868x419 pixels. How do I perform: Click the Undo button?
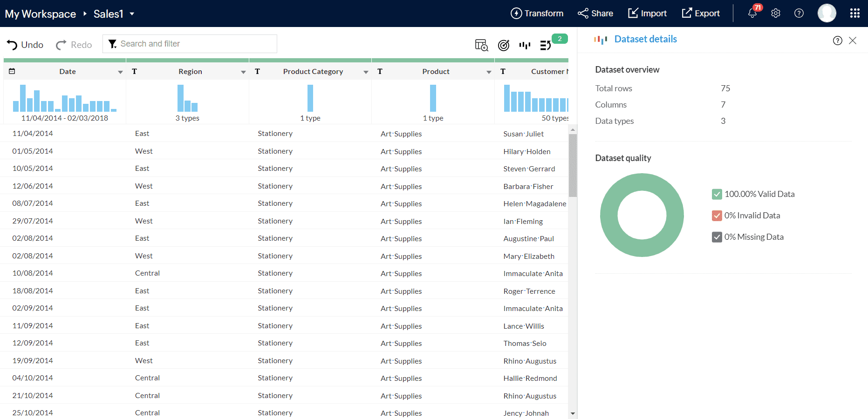[25, 45]
